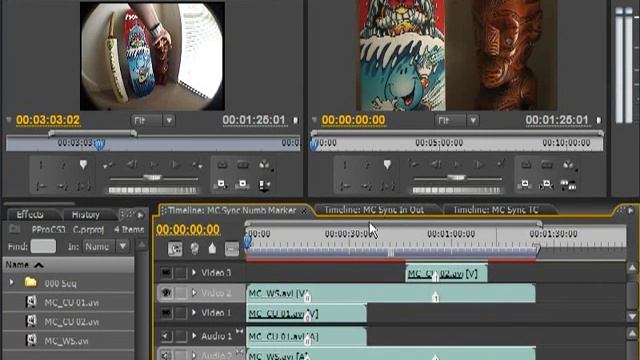Screen dimensions: 640x360
Task: Select MC_CU 01.avi in project panel
Action: (71, 302)
